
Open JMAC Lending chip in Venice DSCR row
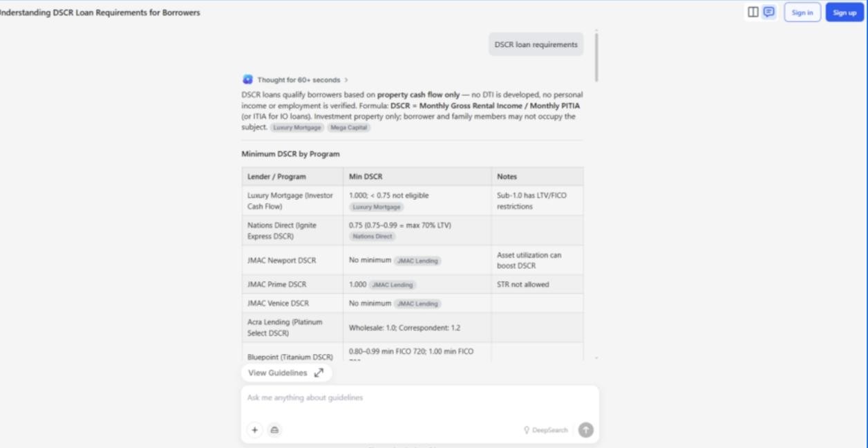pos(417,304)
